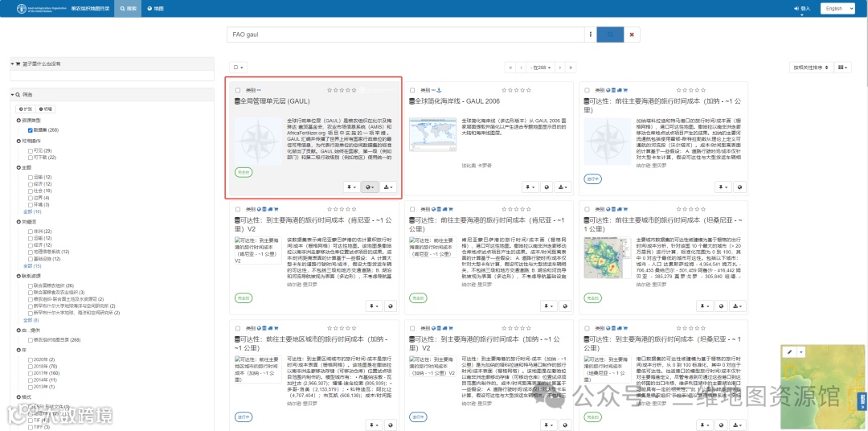
Task: Show all contacts via 全部 (8) link
Action: coord(31,320)
